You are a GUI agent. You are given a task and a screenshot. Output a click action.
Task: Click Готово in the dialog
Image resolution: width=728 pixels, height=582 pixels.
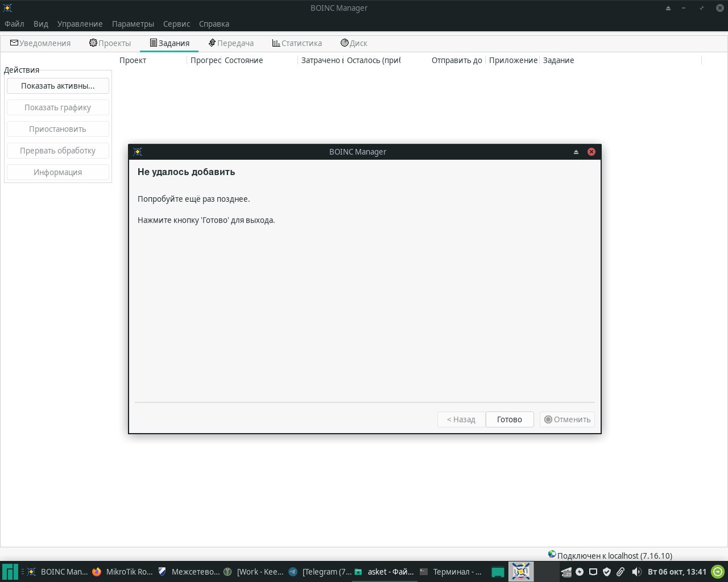pyautogui.click(x=510, y=419)
